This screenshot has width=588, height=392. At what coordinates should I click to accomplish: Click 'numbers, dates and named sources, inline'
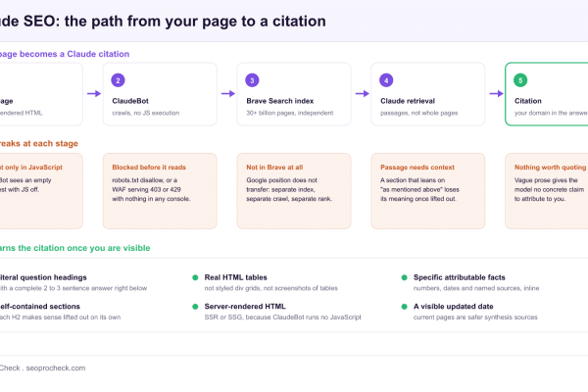click(476, 288)
